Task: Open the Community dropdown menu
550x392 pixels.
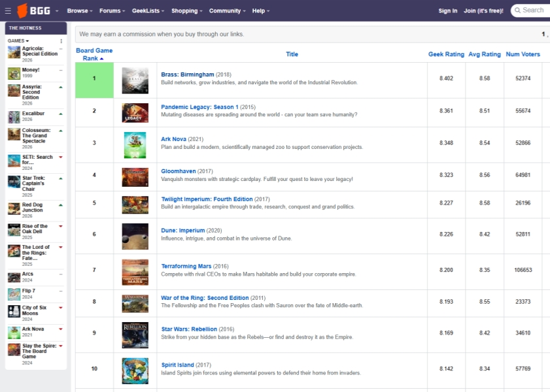Action: (228, 11)
